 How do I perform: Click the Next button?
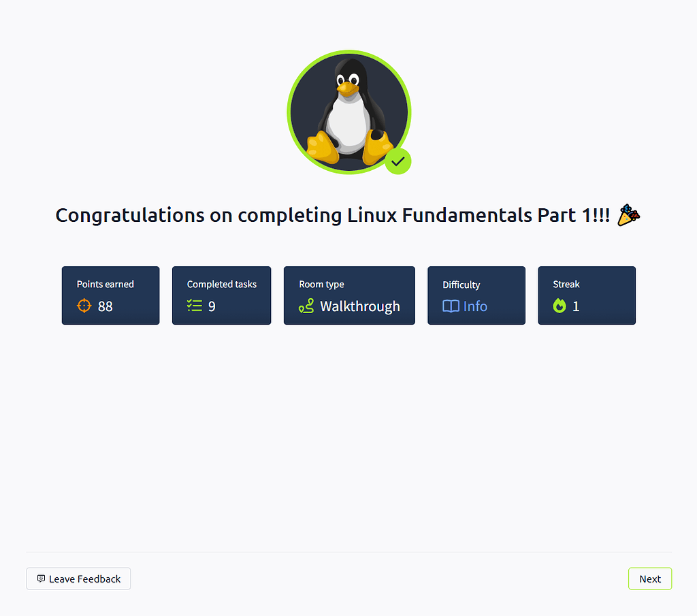coord(649,579)
